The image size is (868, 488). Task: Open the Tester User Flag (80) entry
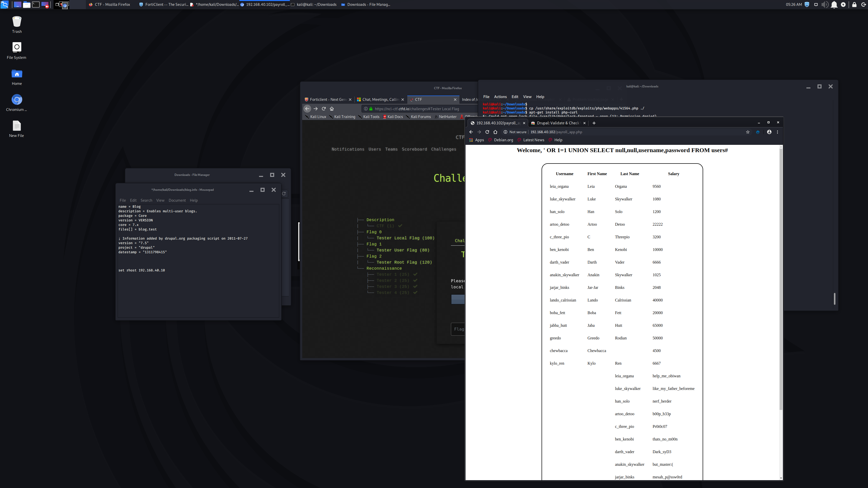[403, 250]
